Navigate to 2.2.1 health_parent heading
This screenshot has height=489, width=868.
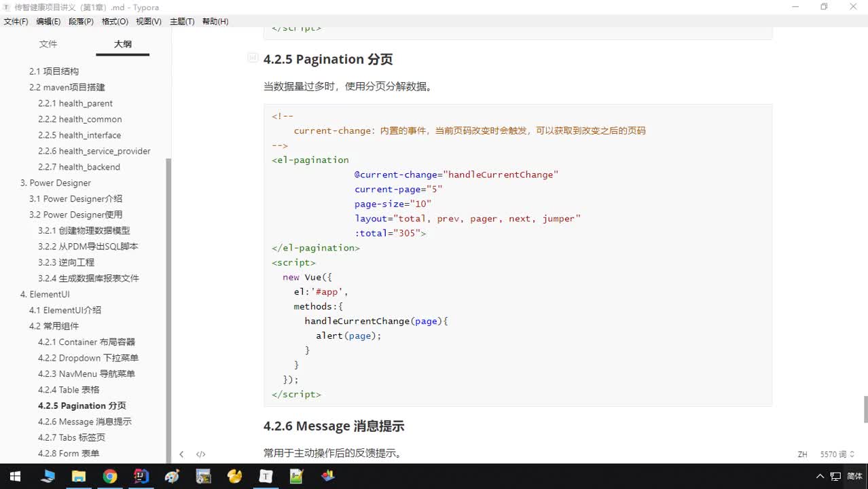click(x=75, y=103)
